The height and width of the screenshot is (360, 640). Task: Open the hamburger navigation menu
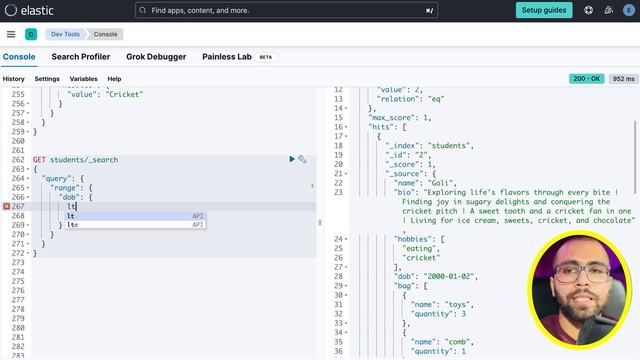(11, 34)
